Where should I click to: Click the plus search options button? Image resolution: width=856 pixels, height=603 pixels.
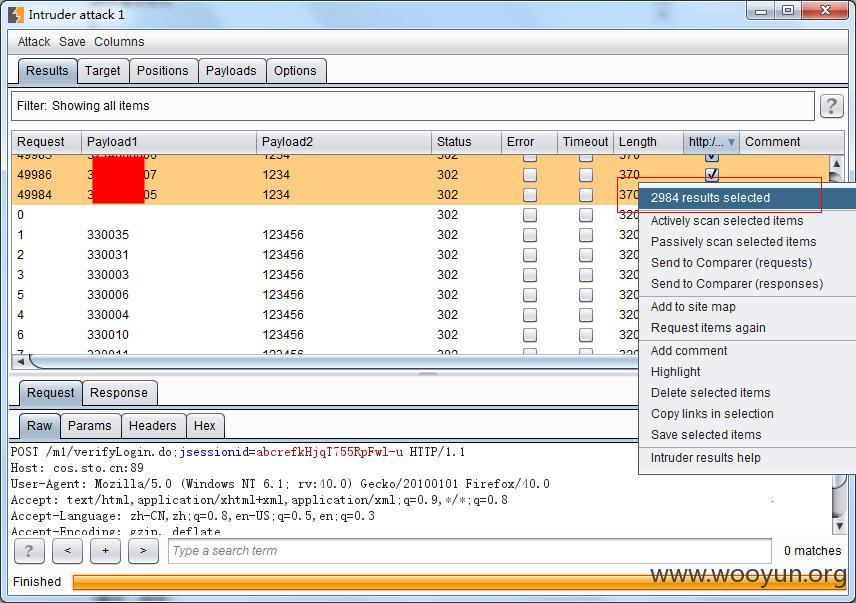coord(105,551)
